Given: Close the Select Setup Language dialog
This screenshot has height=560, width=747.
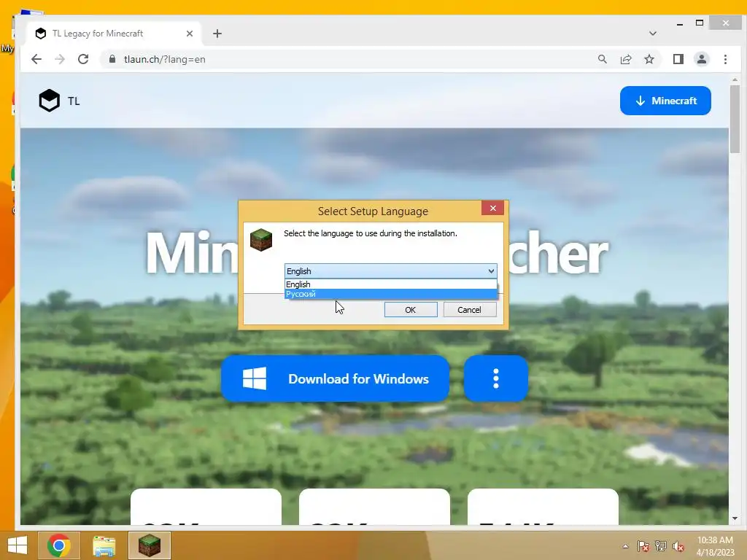Looking at the screenshot, I should (x=492, y=208).
